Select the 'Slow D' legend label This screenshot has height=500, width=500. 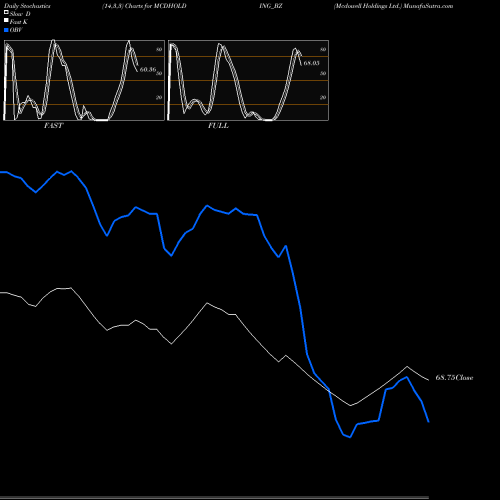click(x=20, y=14)
